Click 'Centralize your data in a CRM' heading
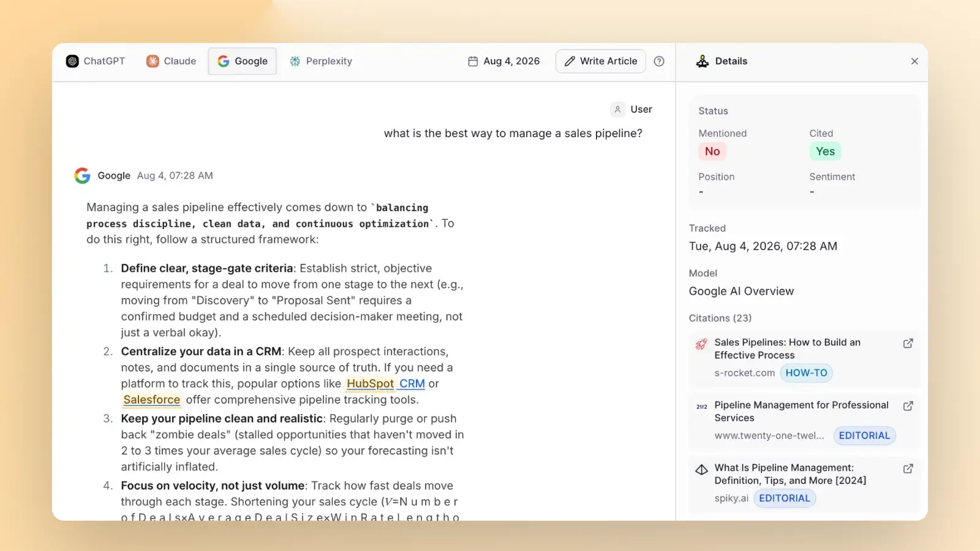980x551 pixels. [x=201, y=351]
